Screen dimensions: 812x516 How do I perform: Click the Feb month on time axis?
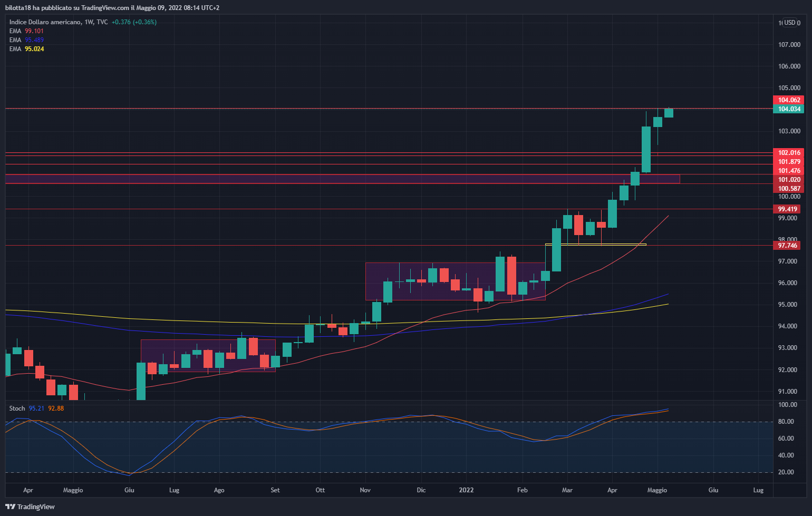point(523,490)
